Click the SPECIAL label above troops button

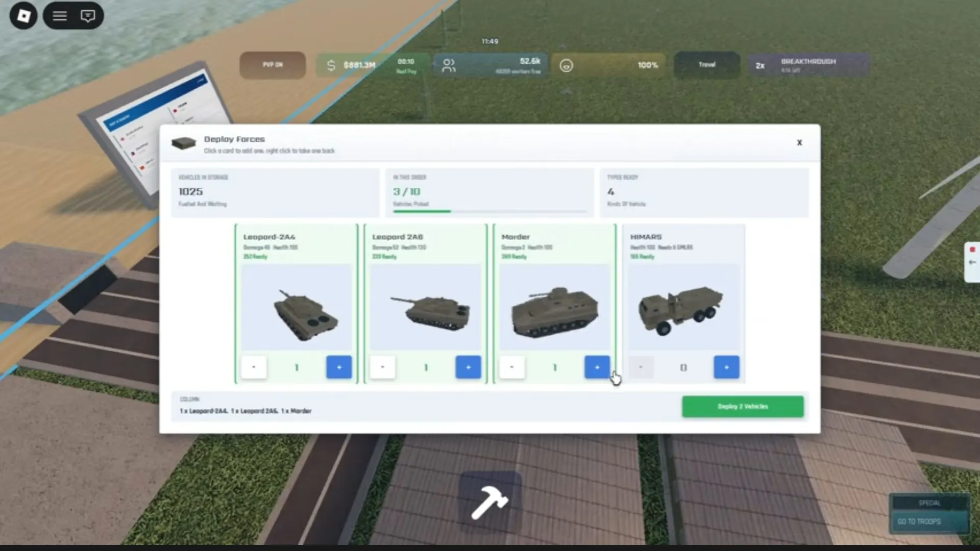coord(929,503)
